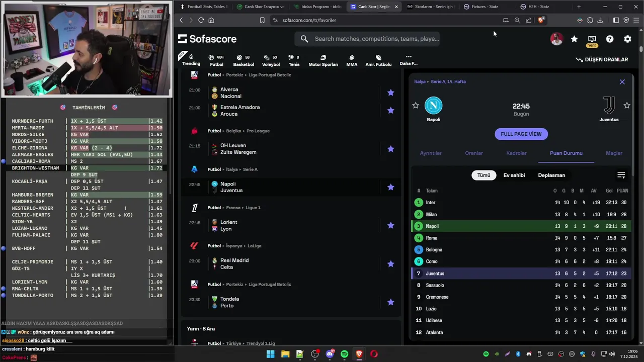Focus the Search matches input field

tap(367, 39)
